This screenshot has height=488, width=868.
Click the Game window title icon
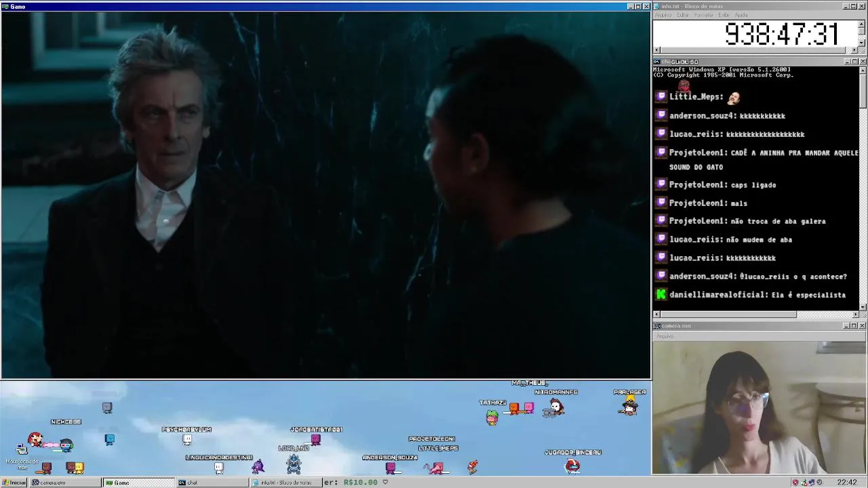pos(5,6)
